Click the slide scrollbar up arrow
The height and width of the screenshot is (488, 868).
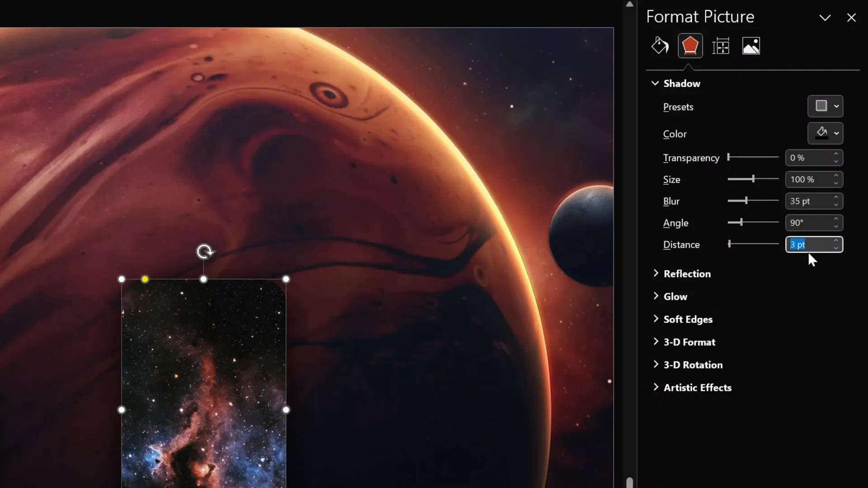click(629, 4)
